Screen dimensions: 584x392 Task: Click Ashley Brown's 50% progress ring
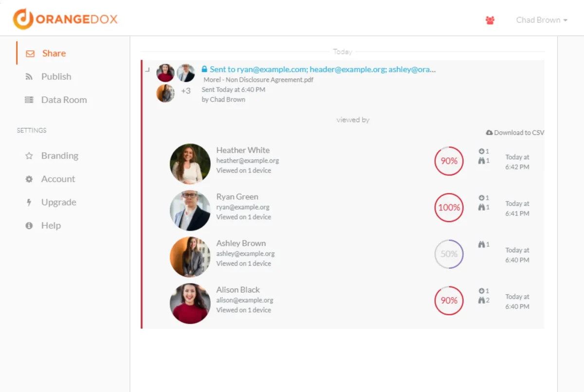point(448,253)
